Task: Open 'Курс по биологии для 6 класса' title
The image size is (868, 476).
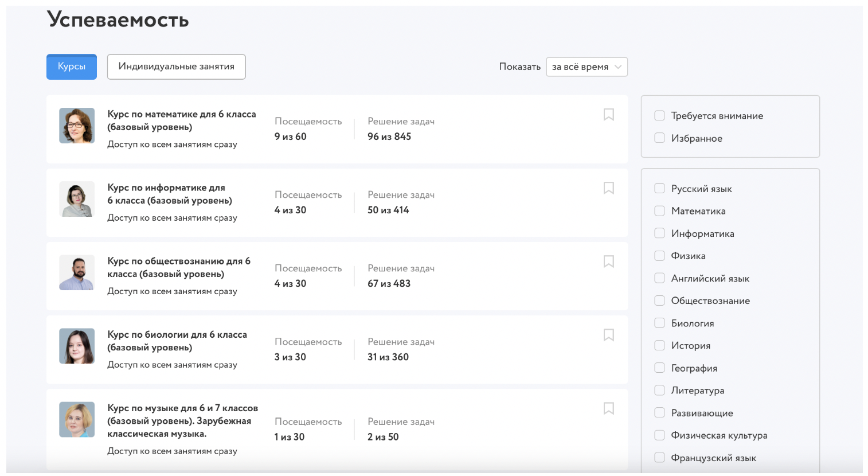Action: coord(177,341)
